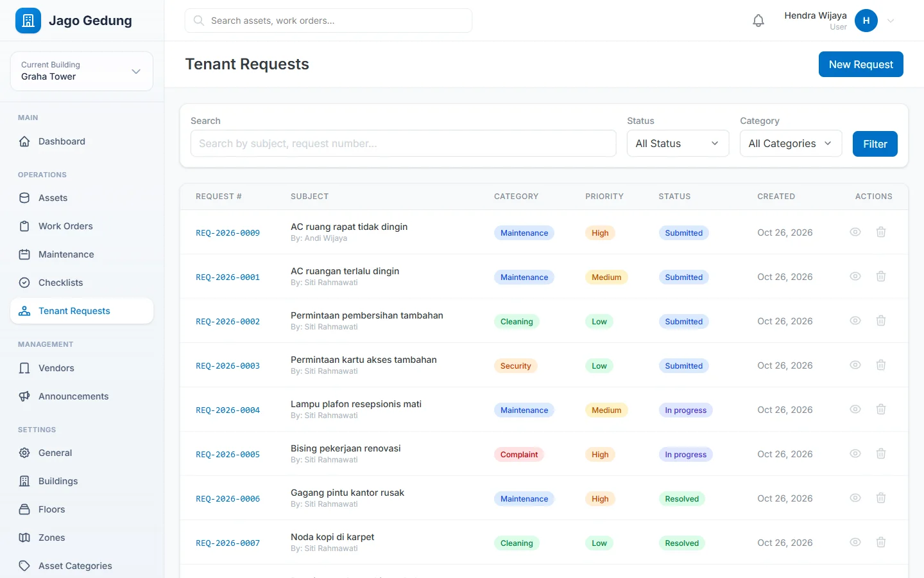Open the All Categories dropdown
Viewport: 924px width, 578px height.
pyautogui.click(x=791, y=143)
